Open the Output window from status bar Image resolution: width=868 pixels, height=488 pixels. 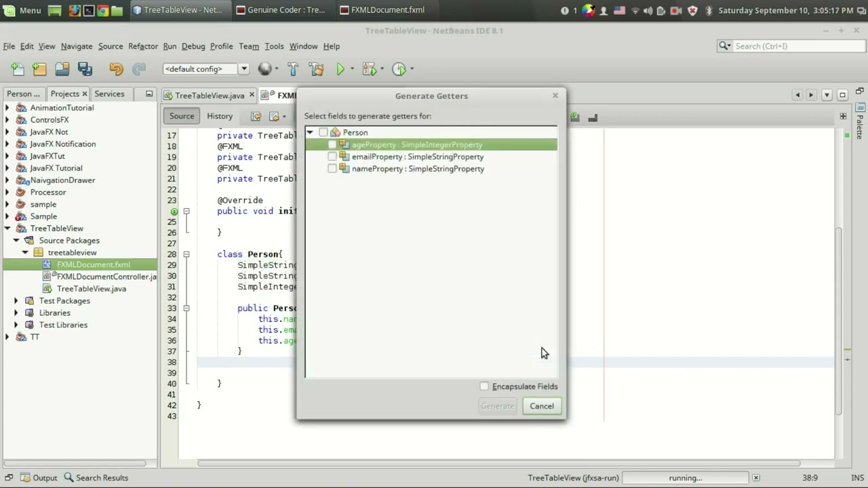tap(39, 478)
